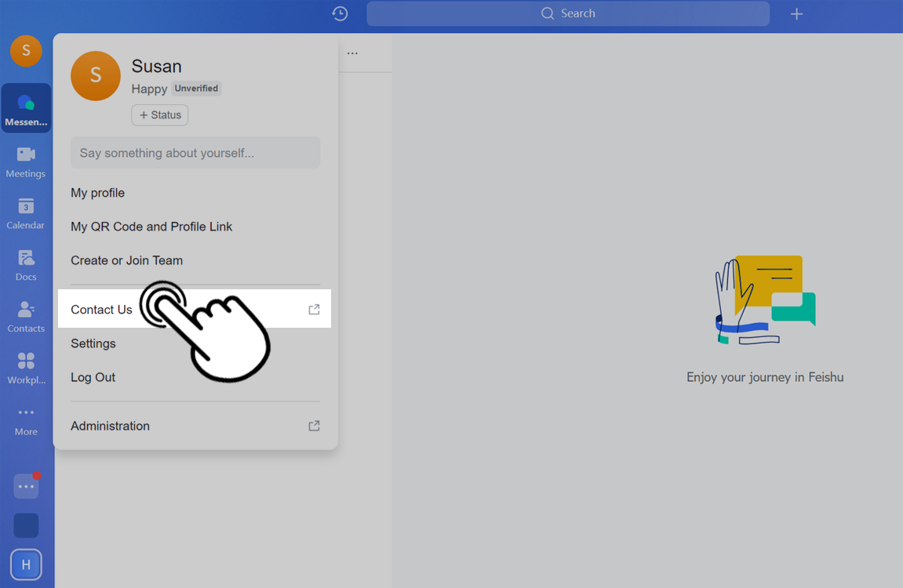Click the blue square icon above H

[x=26, y=525]
